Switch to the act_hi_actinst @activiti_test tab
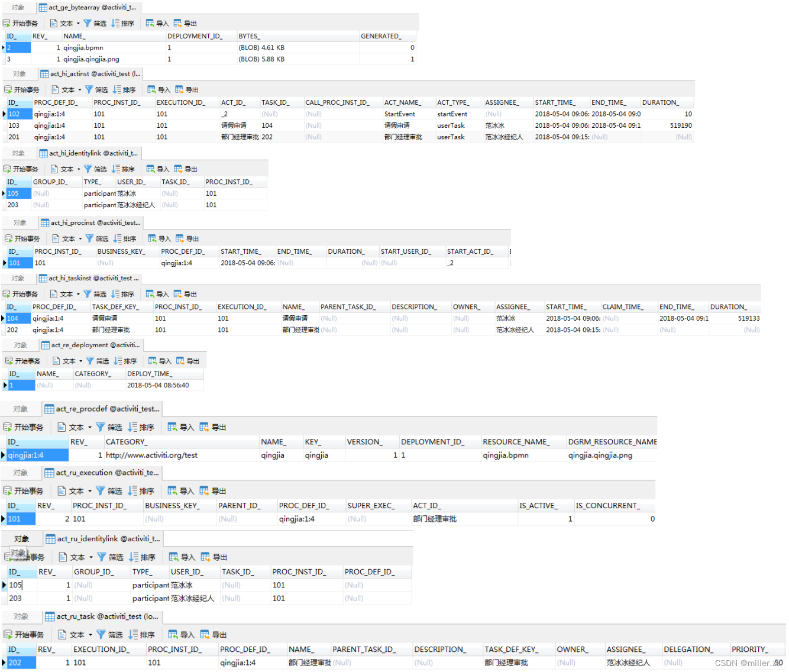This screenshot has height=672, width=789. [x=90, y=74]
